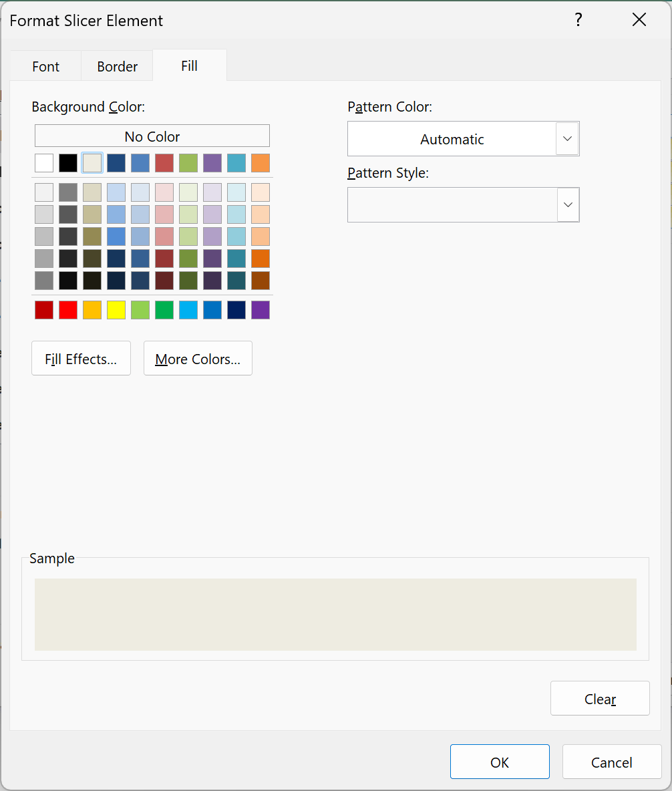Click the Clear button
Viewport: 672px width, 791px height.
600,699
